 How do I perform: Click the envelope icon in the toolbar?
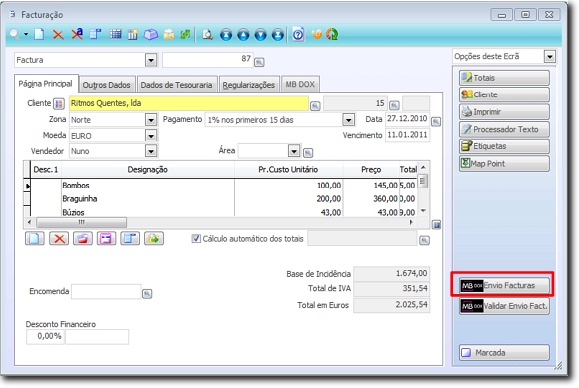(169, 35)
